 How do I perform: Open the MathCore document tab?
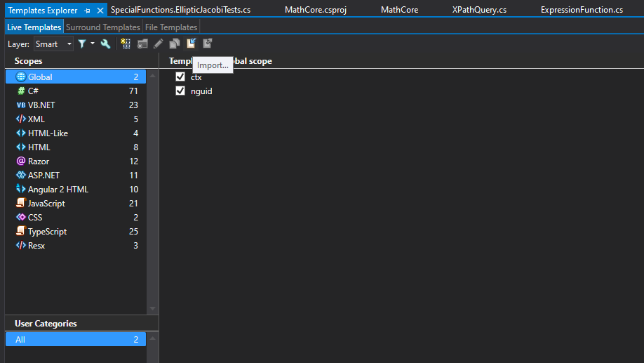(x=400, y=10)
